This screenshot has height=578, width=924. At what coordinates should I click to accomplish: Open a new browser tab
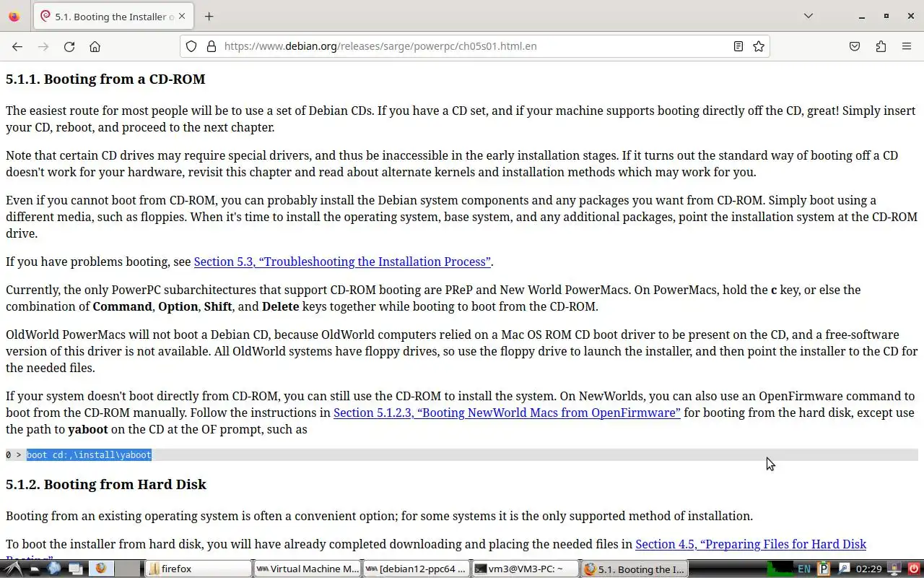pos(209,16)
